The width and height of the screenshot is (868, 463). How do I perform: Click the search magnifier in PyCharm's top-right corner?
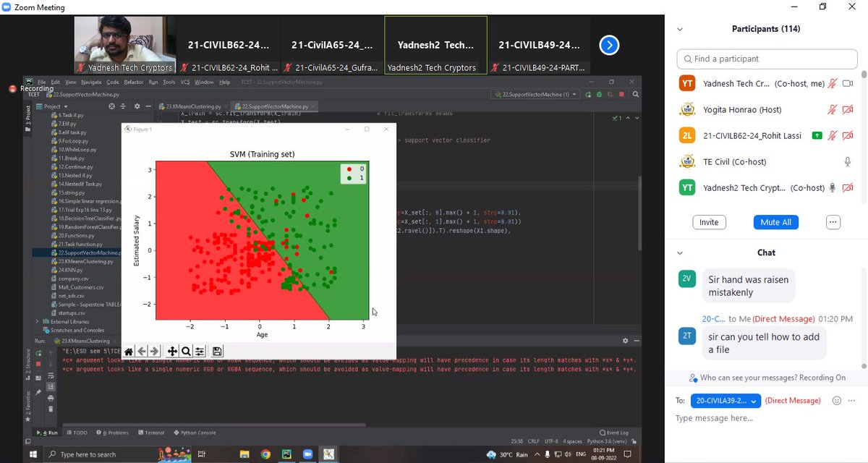[635, 94]
